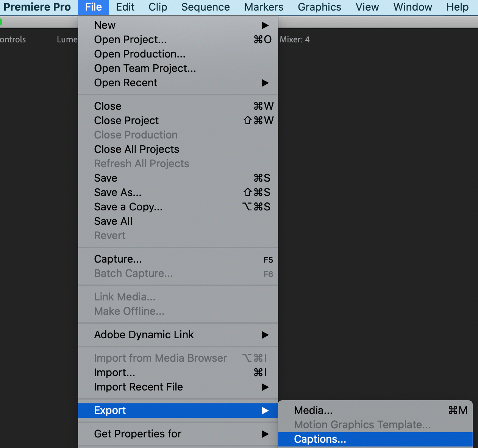Image resolution: width=478 pixels, height=448 pixels.
Task: Select Open Project from the File menu
Action: (130, 39)
